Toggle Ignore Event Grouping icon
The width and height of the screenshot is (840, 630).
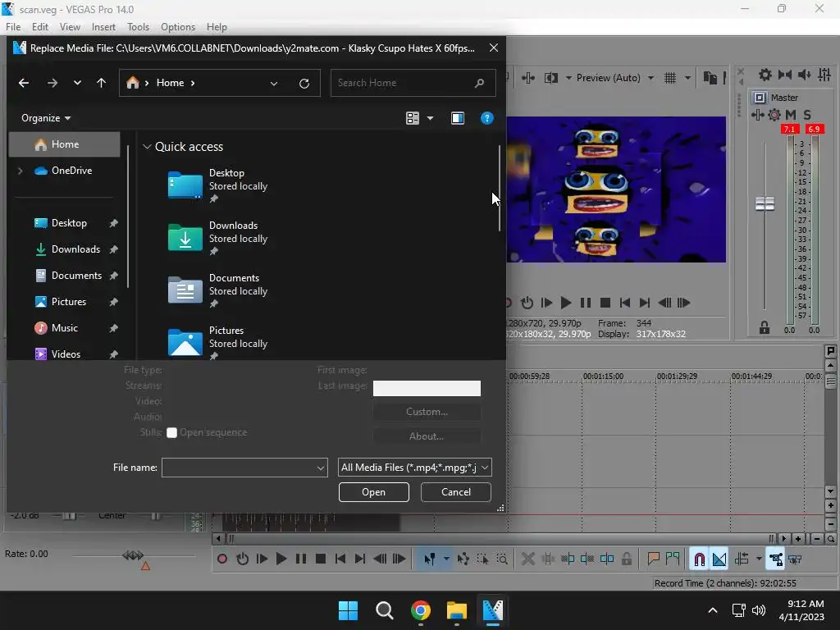pos(795,559)
